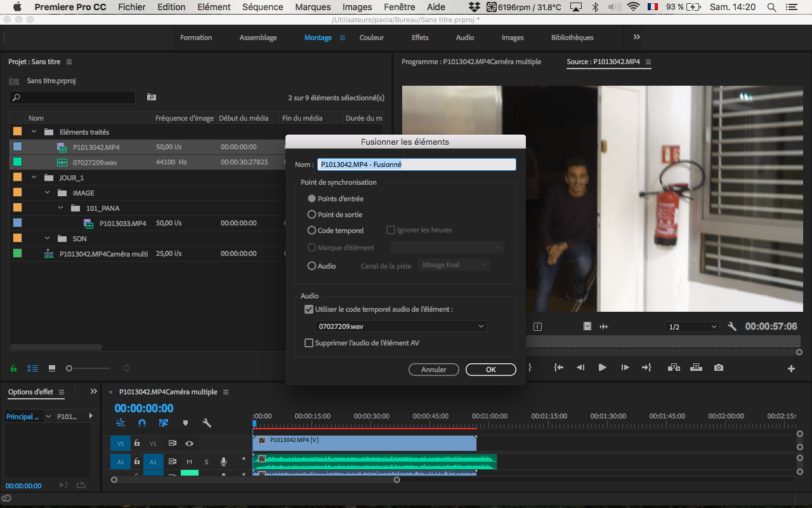Select Audio synchronisation radio button
The height and width of the screenshot is (508, 812).
coord(311,266)
